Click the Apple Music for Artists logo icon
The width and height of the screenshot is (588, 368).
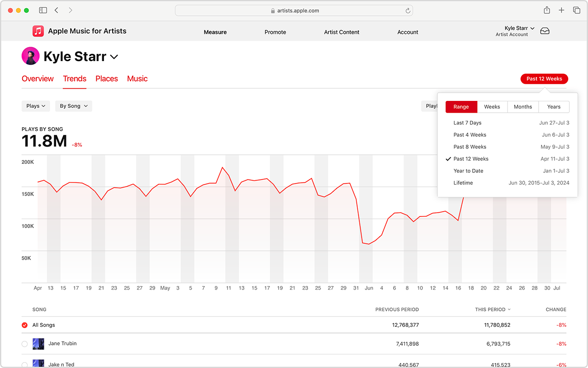[x=38, y=31]
